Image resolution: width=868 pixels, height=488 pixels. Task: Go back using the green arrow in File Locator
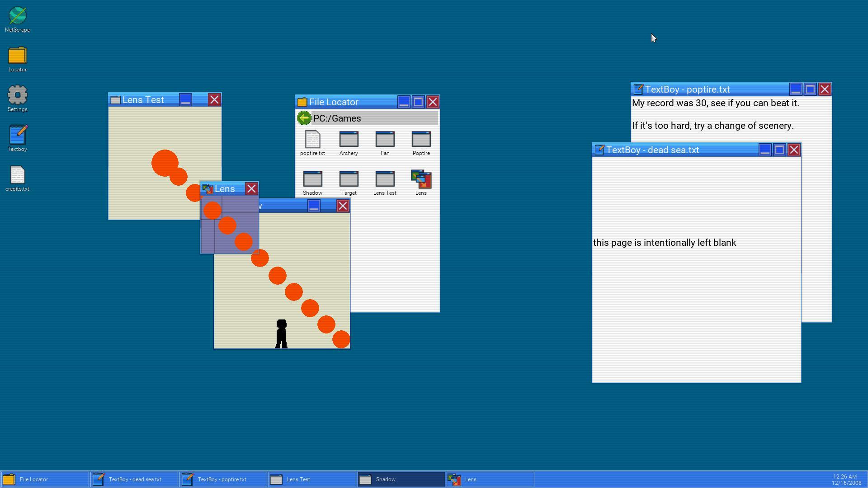click(304, 118)
